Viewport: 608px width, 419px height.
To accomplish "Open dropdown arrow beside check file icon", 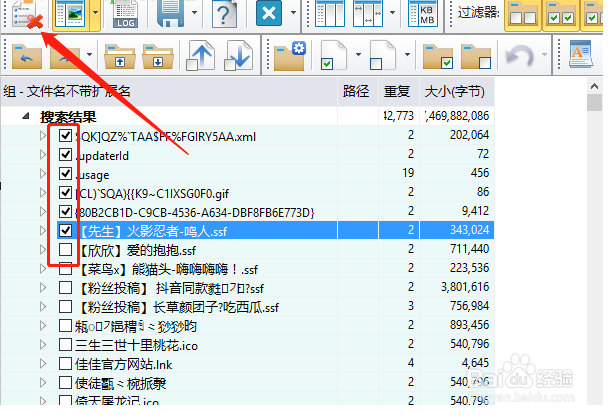I will [358, 55].
